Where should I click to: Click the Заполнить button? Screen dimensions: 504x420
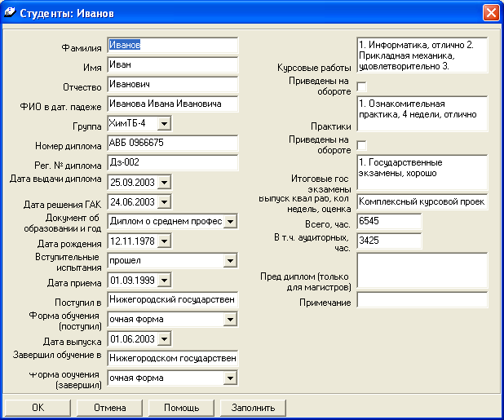(253, 408)
